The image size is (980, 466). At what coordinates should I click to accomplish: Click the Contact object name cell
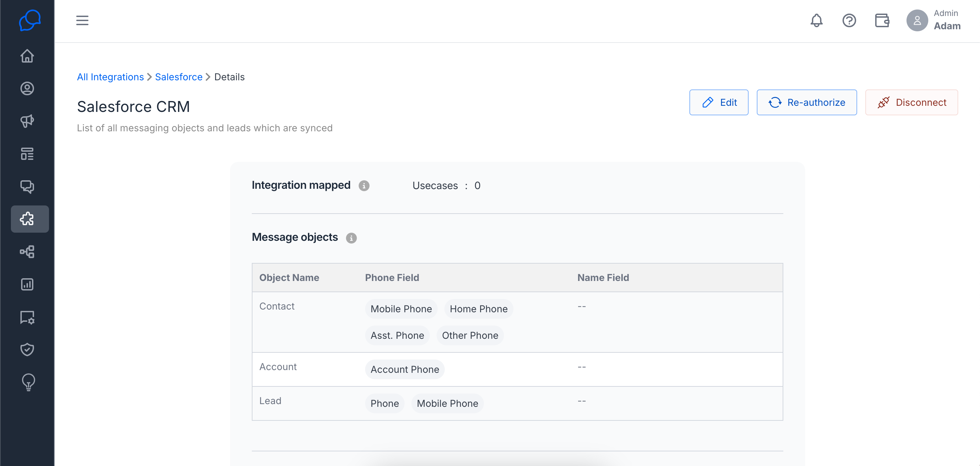pyautogui.click(x=277, y=306)
